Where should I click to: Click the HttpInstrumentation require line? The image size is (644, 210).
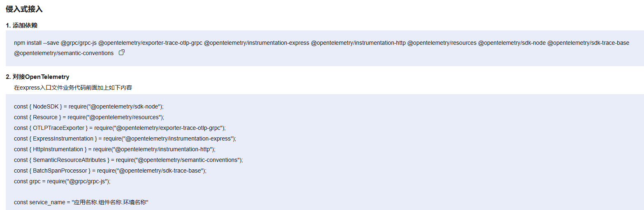[115, 149]
